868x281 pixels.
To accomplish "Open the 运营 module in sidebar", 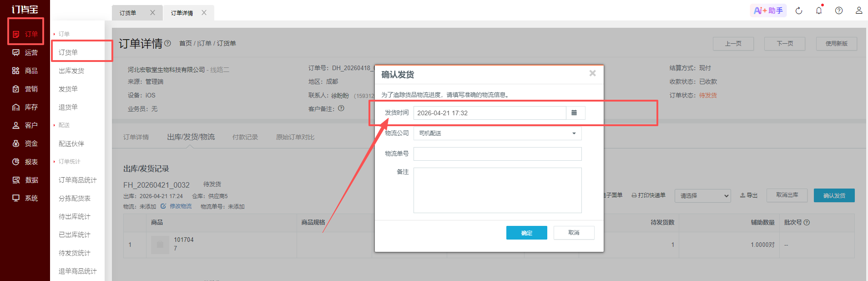I will pos(25,52).
